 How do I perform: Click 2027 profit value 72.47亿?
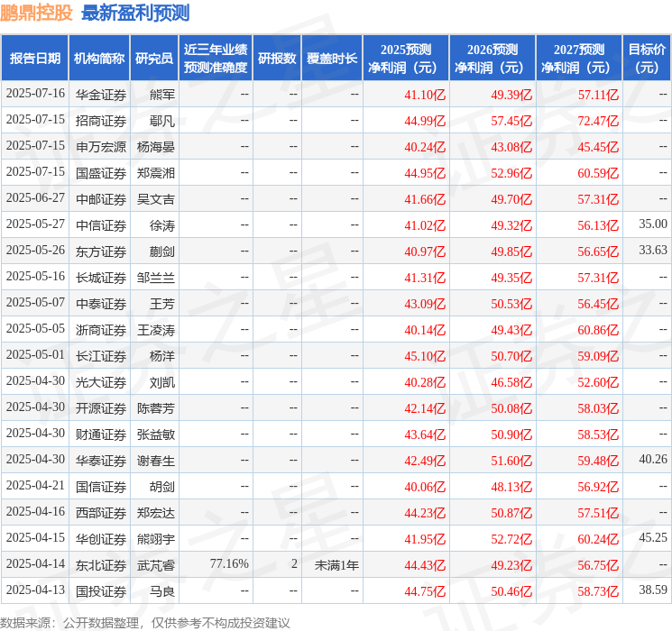tap(598, 121)
